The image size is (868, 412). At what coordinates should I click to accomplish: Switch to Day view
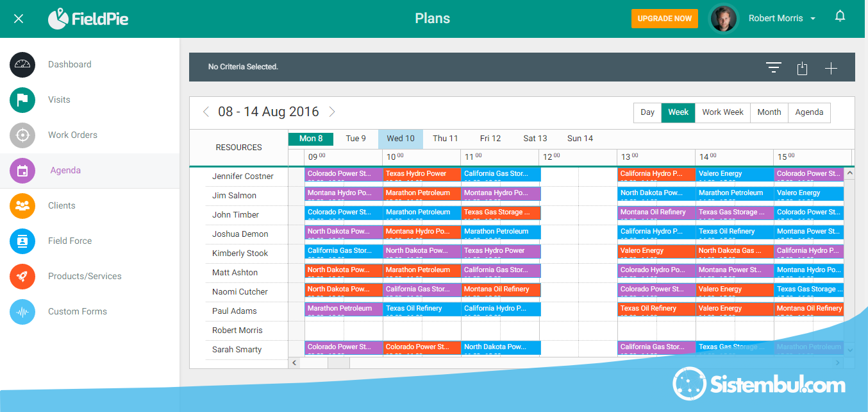(647, 112)
